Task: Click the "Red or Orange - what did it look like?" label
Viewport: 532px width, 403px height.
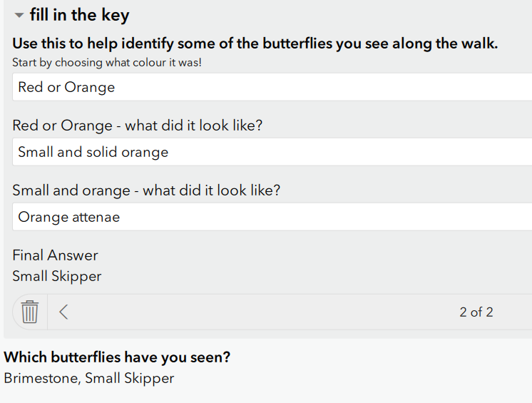Action: 138,126
